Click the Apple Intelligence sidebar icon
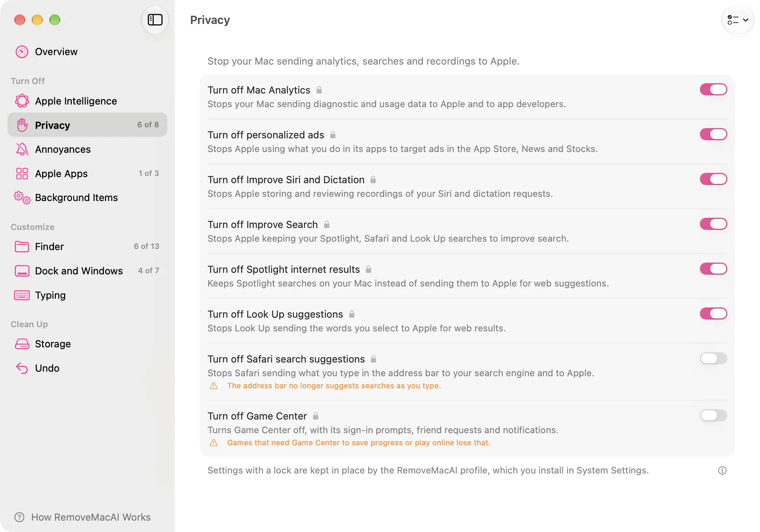This screenshot has height=532, width=760. tap(22, 101)
